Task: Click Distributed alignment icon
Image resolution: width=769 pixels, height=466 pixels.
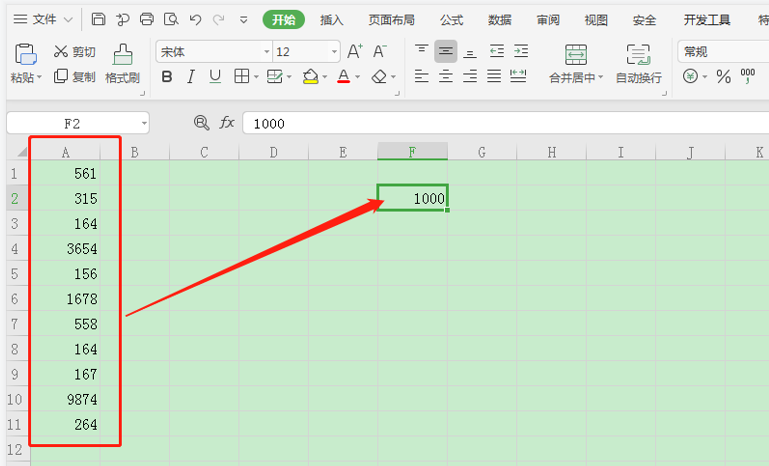Action: [x=518, y=76]
